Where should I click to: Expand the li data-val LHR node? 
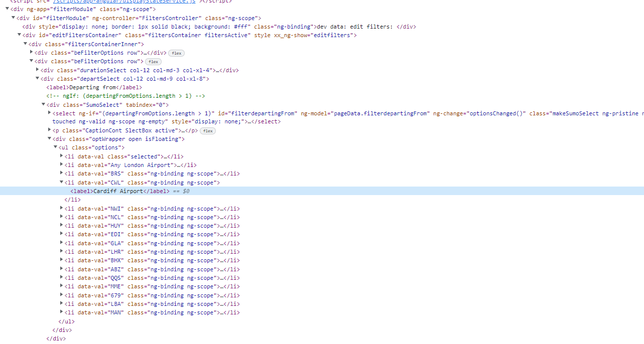[61, 252]
